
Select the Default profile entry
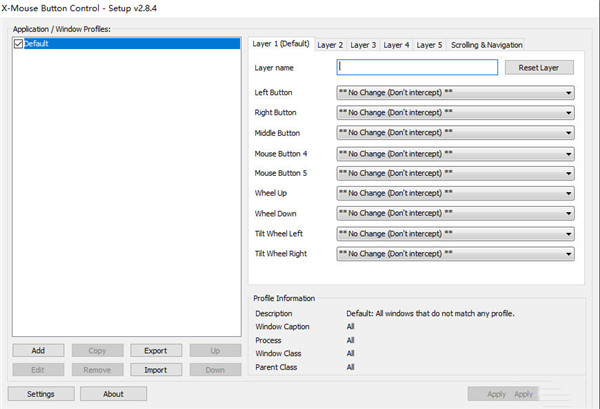coord(40,44)
